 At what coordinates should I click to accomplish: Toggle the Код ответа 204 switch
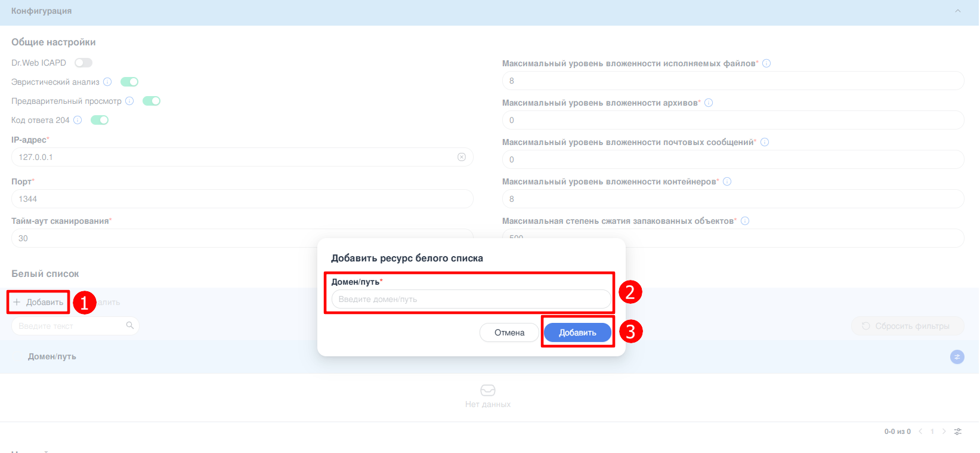click(x=100, y=120)
